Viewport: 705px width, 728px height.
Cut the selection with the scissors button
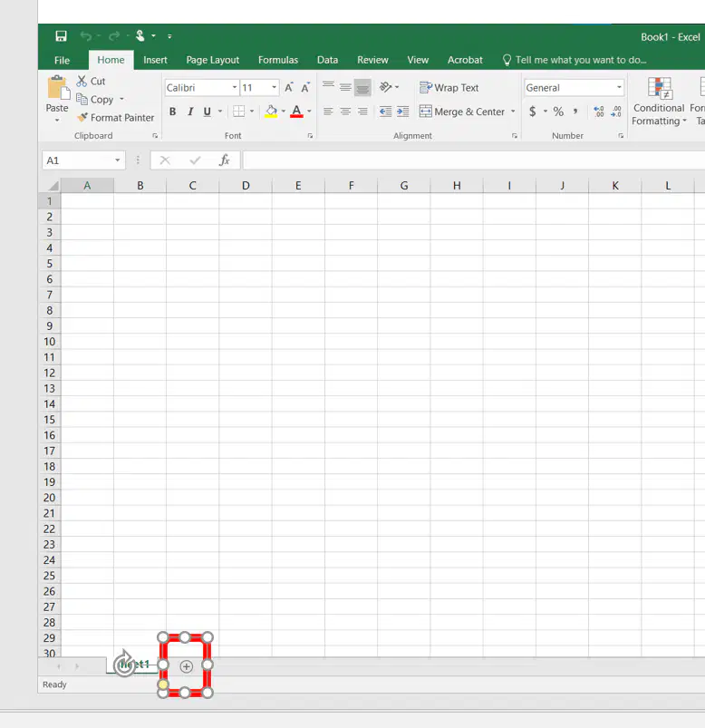click(x=91, y=82)
